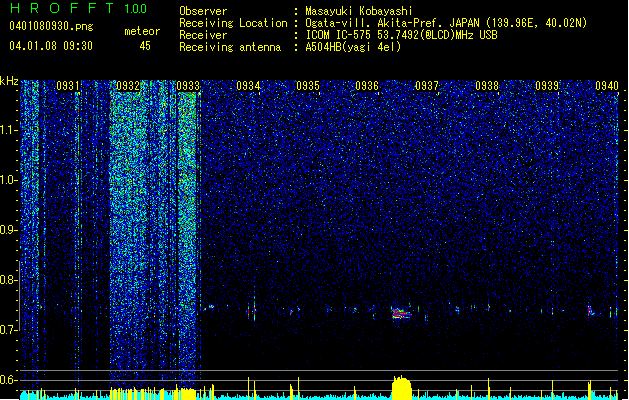Click the 0932 time marker
The width and height of the screenshot is (629, 400).
[128, 86]
